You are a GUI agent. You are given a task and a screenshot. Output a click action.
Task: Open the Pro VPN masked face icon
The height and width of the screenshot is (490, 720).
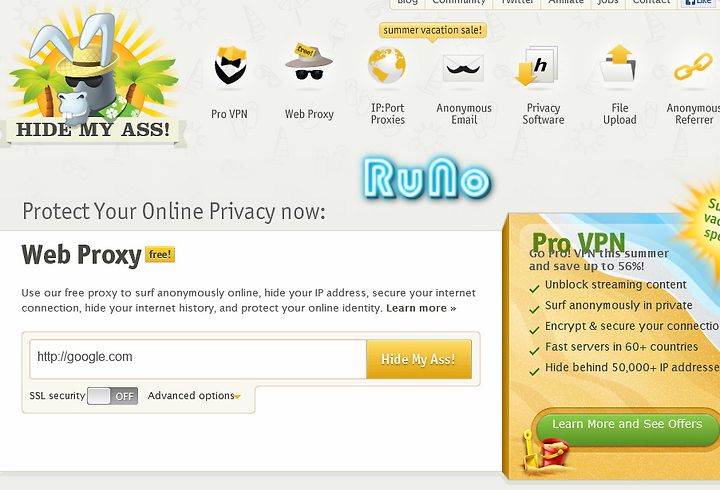point(230,65)
